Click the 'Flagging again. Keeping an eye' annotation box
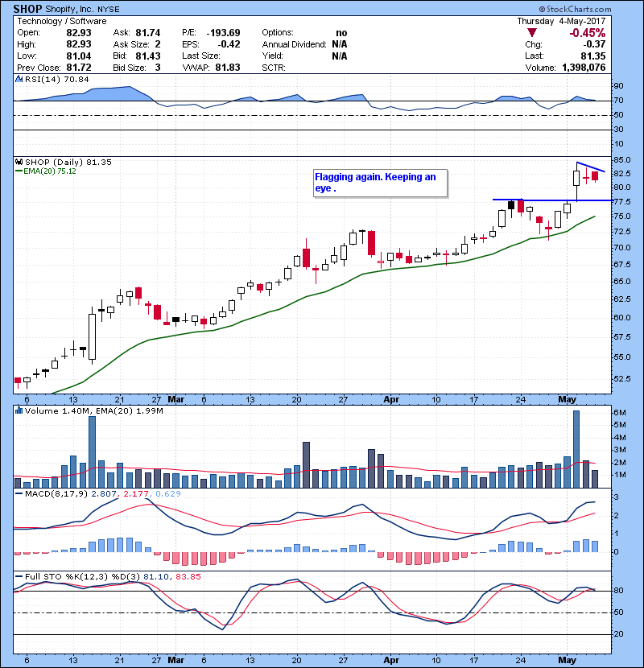The image size is (644, 668). (x=380, y=183)
